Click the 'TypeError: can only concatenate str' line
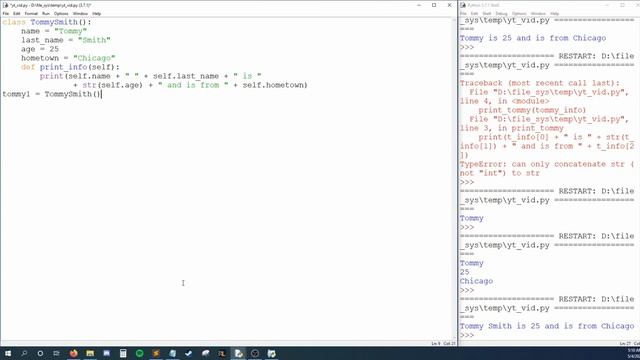The width and height of the screenshot is (640, 360). [x=547, y=164]
